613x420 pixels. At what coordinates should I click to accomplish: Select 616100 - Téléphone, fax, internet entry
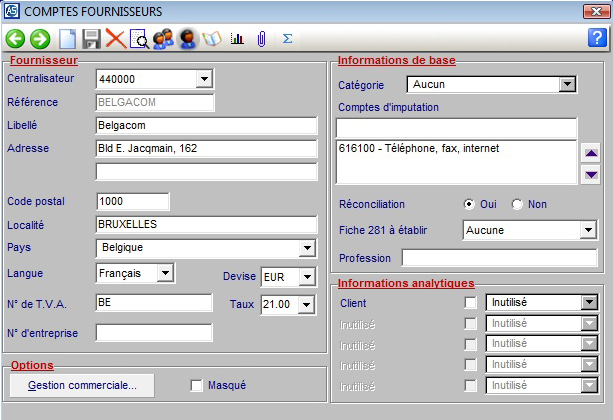point(419,148)
